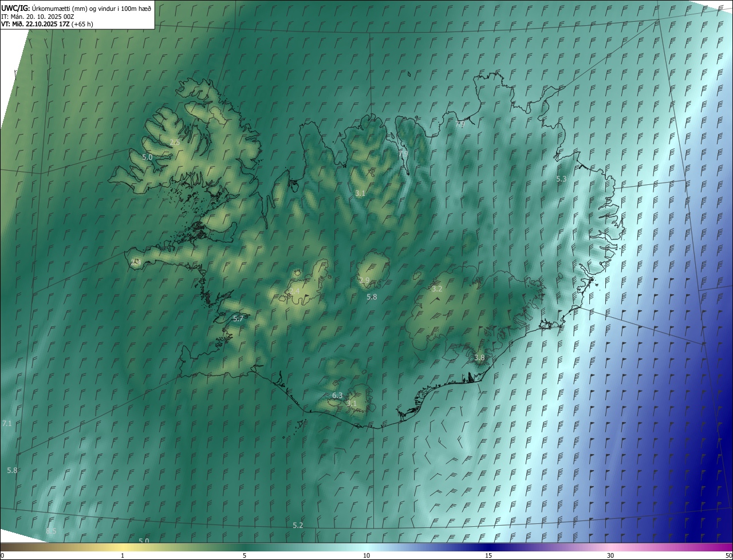Select the 5.3 value in east Iceland
This screenshot has width=733, height=560.
561,179
